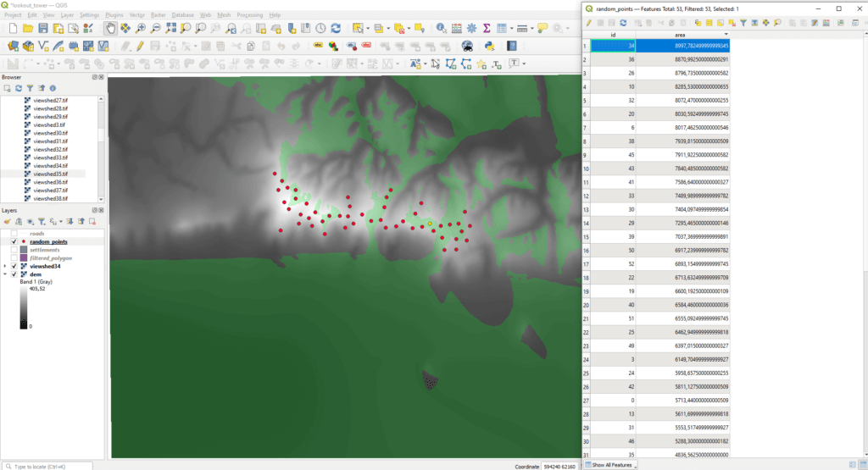Click the id column header
868x470 pixels.
tap(613, 35)
